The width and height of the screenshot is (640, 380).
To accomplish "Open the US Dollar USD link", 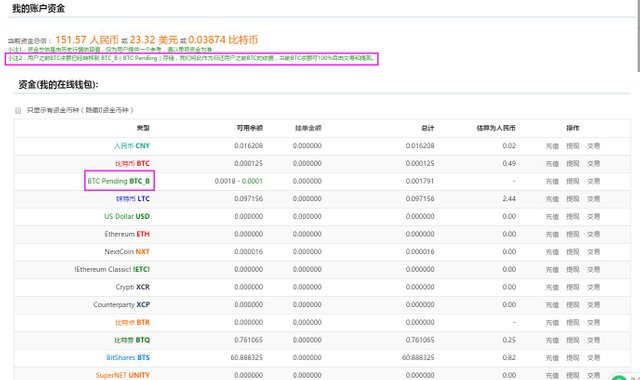I will [x=127, y=216].
